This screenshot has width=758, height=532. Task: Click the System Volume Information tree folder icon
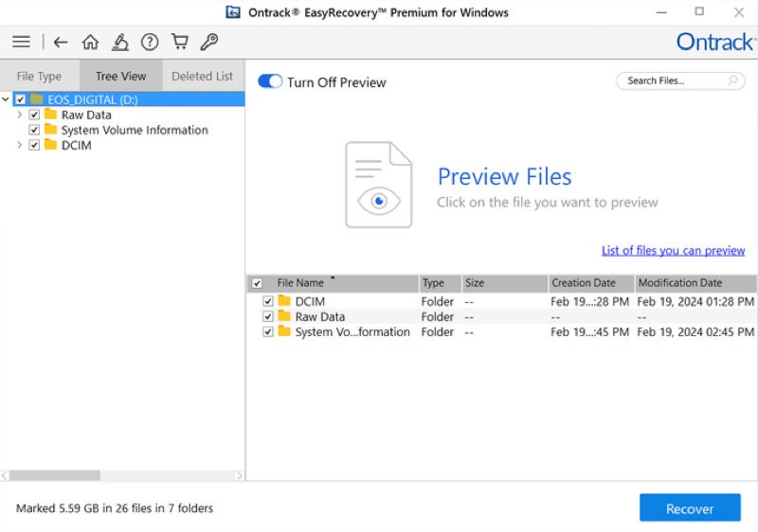[51, 130]
